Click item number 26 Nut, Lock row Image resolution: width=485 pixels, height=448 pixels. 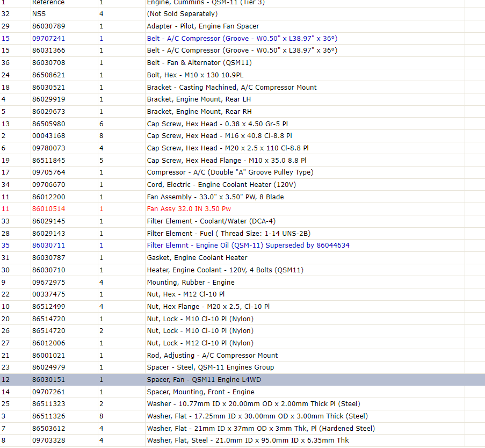[243, 331]
